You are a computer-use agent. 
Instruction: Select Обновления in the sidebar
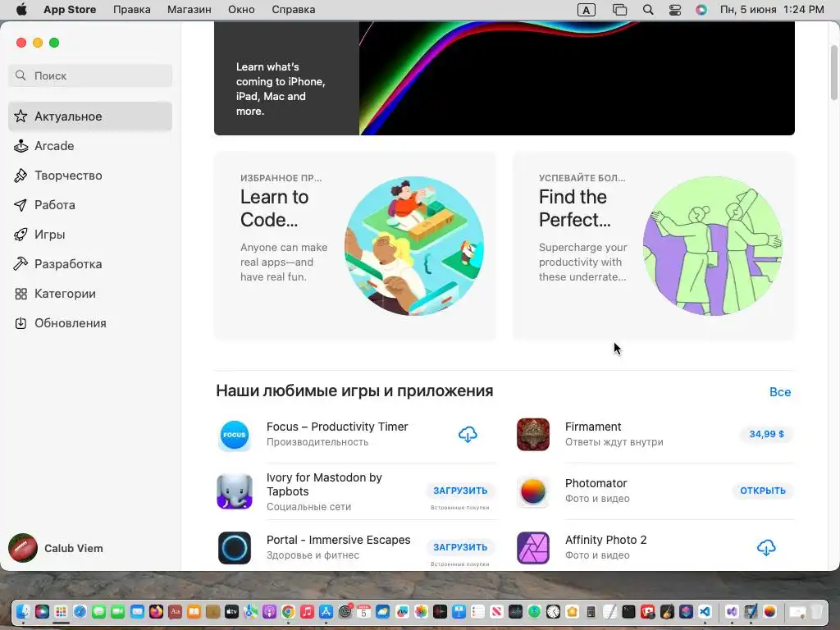point(90,323)
